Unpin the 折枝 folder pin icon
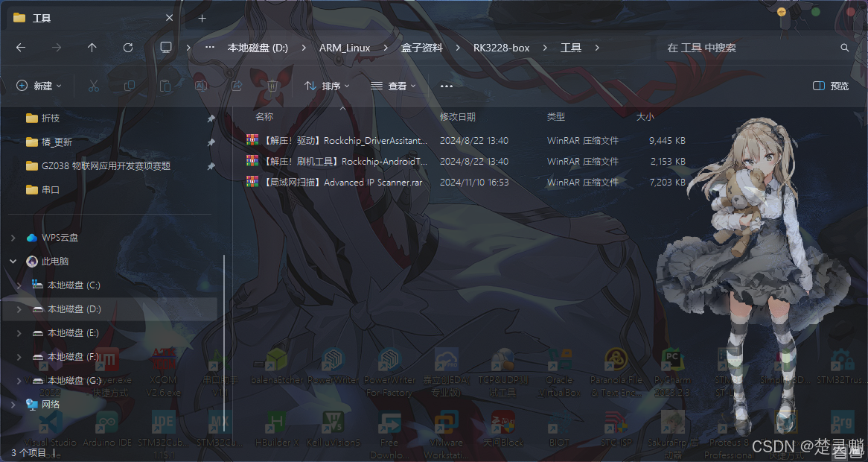 [x=211, y=118]
